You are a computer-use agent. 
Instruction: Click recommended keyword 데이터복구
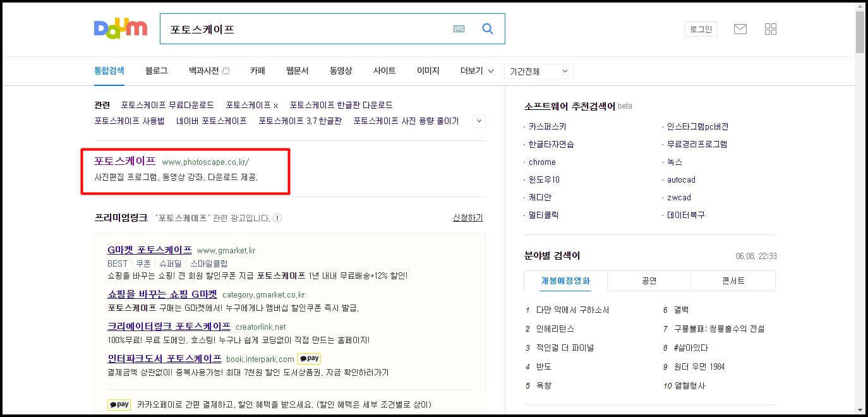686,215
